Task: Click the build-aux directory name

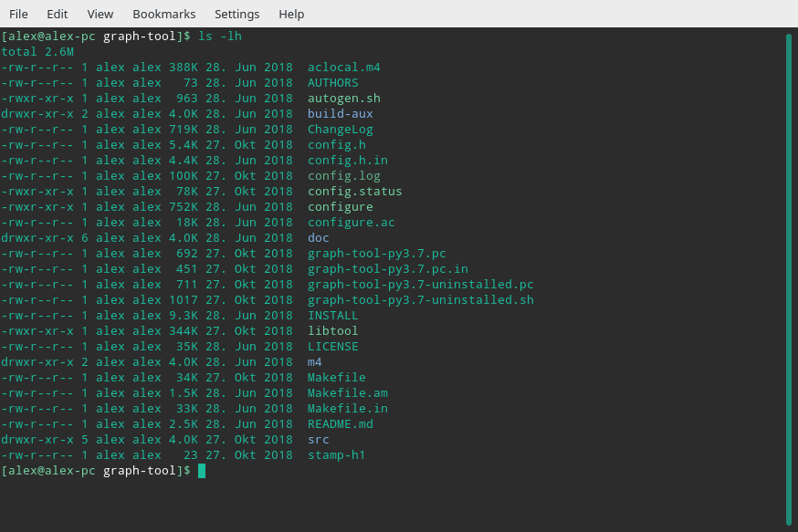Action: point(340,114)
